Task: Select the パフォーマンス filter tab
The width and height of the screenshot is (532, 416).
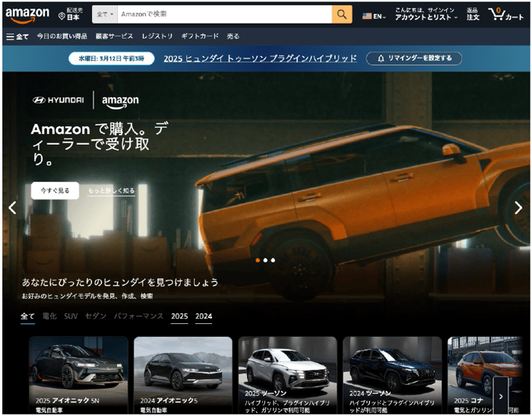Action: tap(138, 316)
